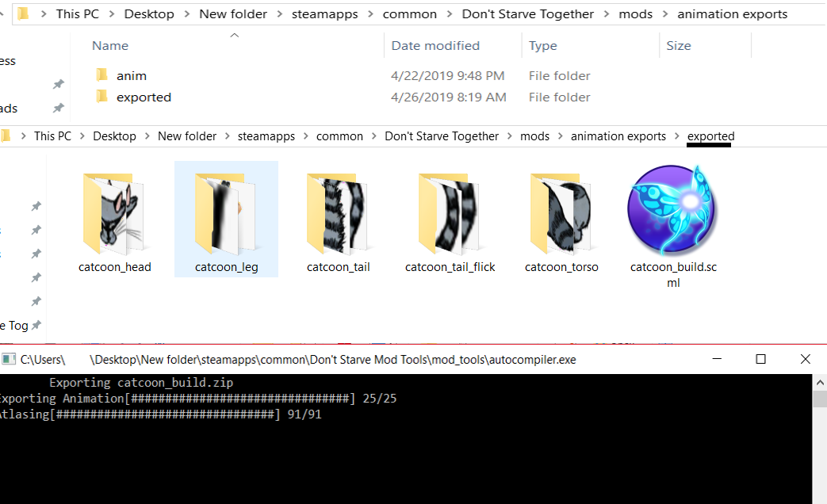
Task: Expand chevron after 'New folder' in lower breadcrumb
Action: pos(228,136)
